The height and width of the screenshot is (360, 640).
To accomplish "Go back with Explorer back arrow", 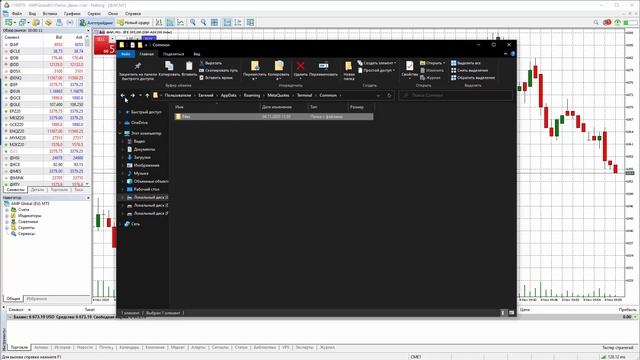I will 122,96.
